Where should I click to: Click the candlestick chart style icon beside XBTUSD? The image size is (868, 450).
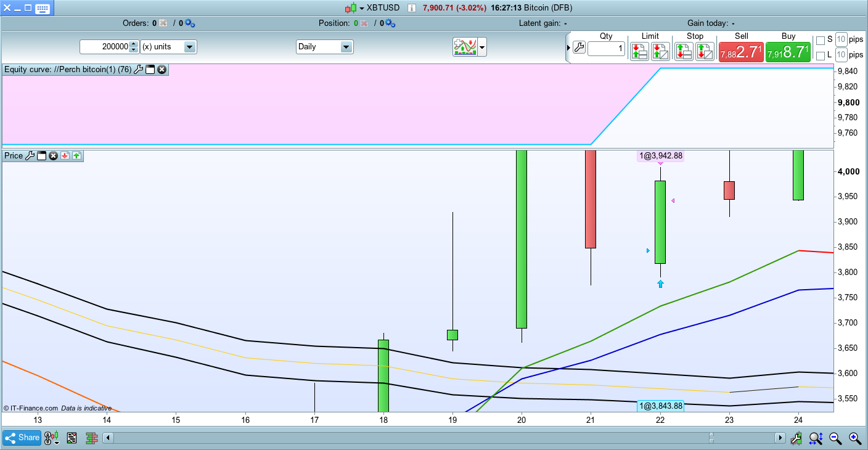click(350, 8)
